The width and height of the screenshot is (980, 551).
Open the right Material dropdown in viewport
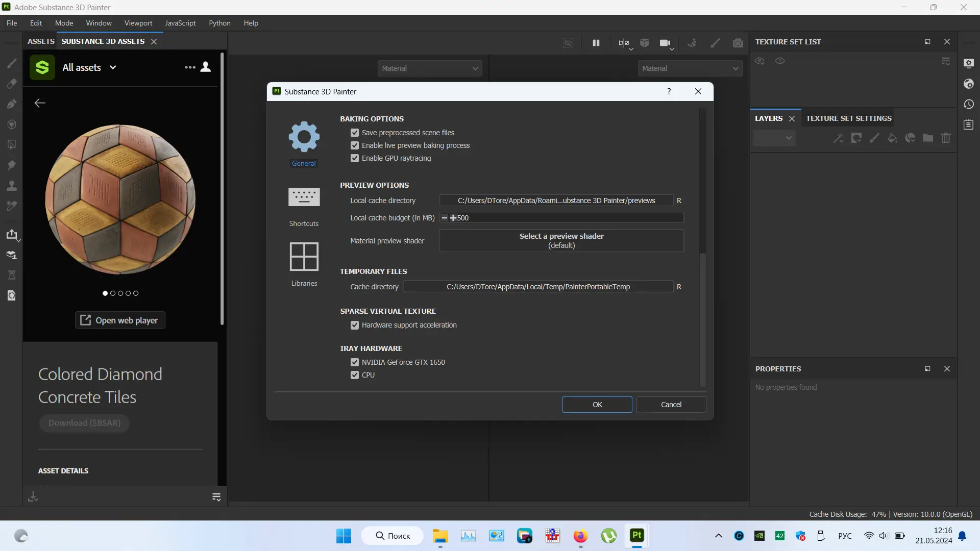click(x=690, y=68)
